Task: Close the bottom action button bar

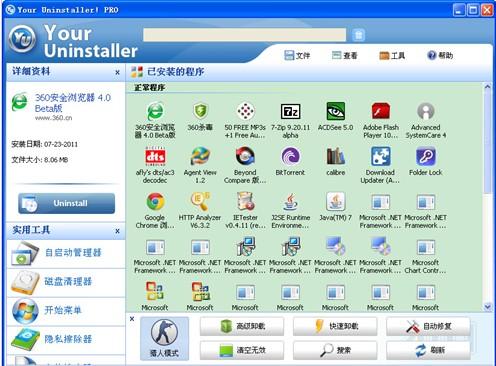Action: click(132, 319)
